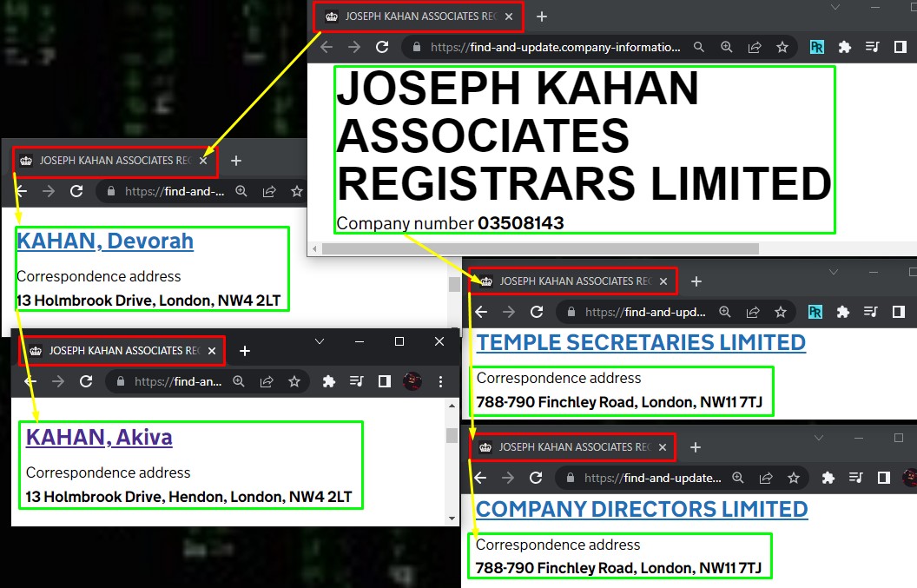This screenshot has height=588, width=917.
Task: Open the KAHAN, Akiva officer link
Action: (99, 437)
